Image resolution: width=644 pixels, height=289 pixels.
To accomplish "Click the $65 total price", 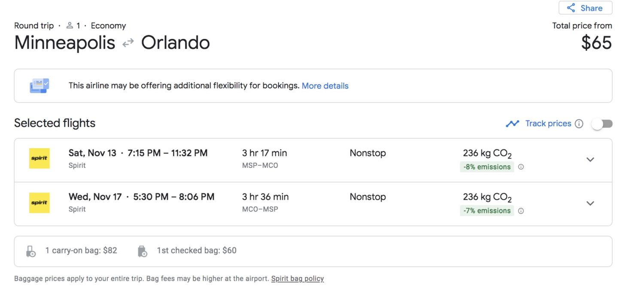I will point(597,43).
